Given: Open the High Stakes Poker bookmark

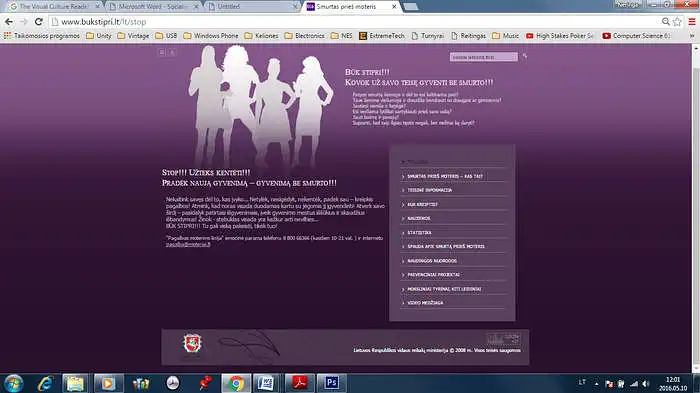Looking at the screenshot, I should point(560,36).
